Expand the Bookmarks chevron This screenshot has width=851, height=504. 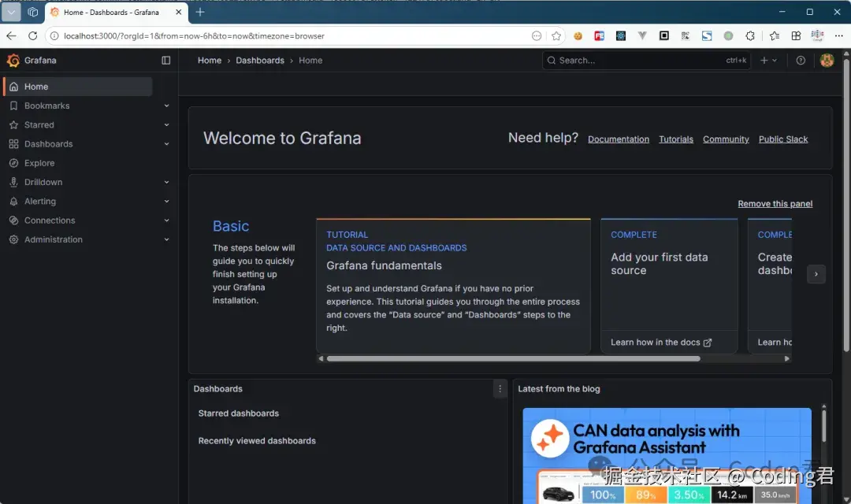click(x=166, y=106)
